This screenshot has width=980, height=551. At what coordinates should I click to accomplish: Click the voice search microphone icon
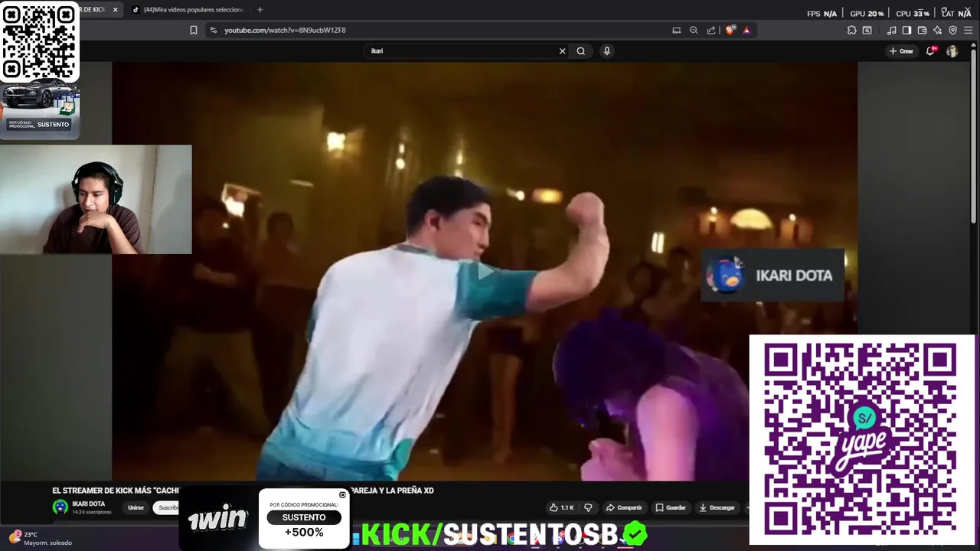pos(606,51)
